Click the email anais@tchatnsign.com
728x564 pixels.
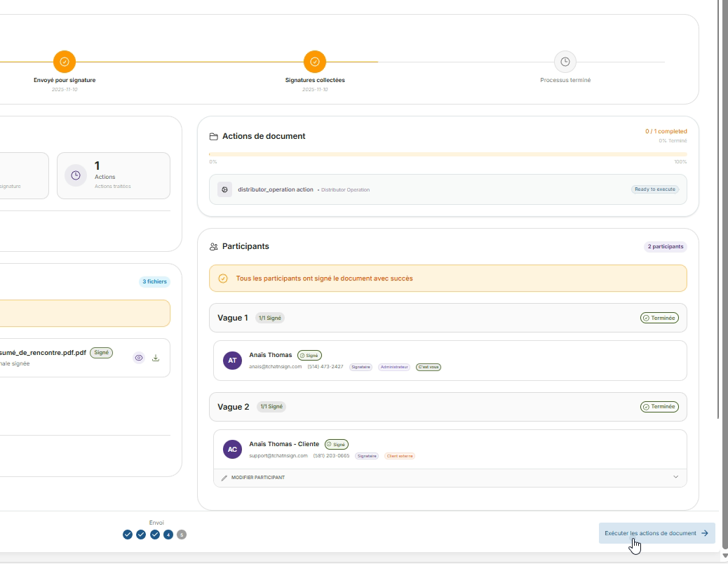click(x=276, y=367)
